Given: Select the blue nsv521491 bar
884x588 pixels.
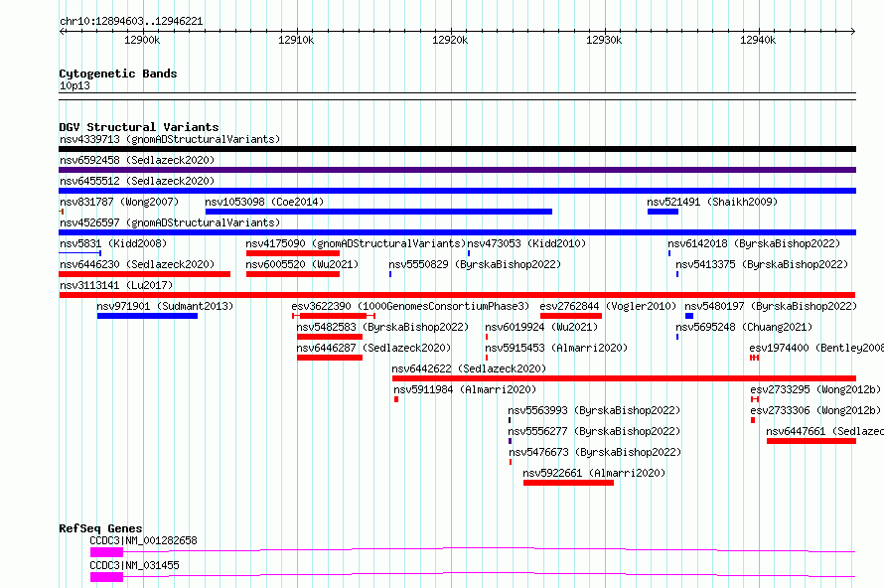Looking at the screenshot, I should 663,212.
